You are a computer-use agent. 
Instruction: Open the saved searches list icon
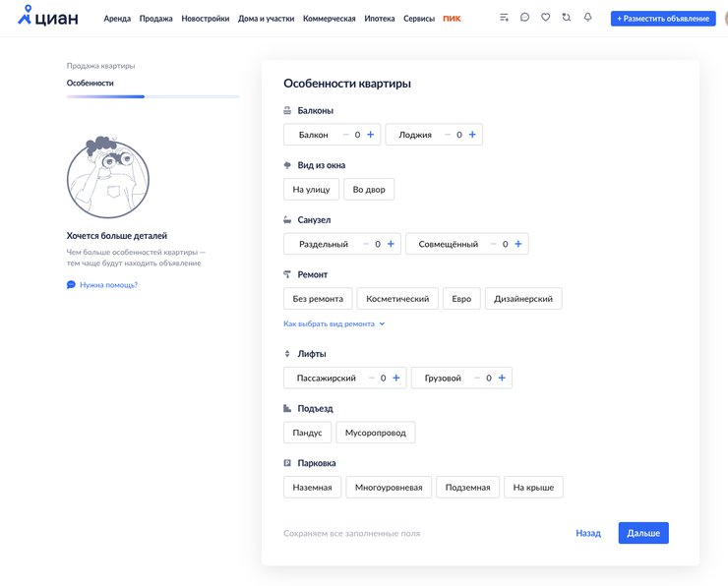[504, 18]
